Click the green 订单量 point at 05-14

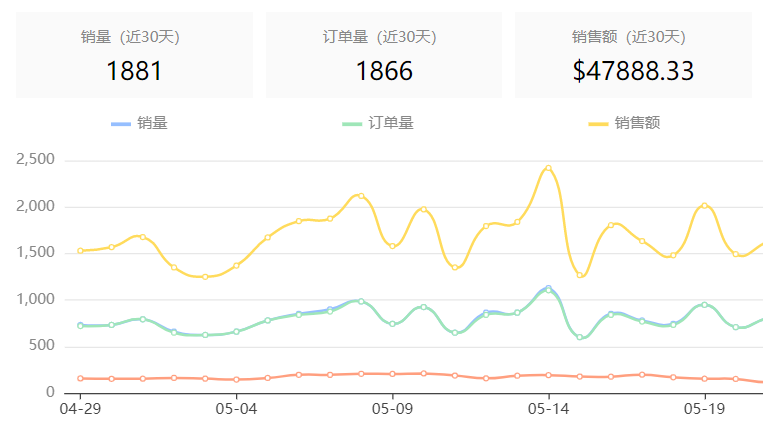tap(548, 290)
